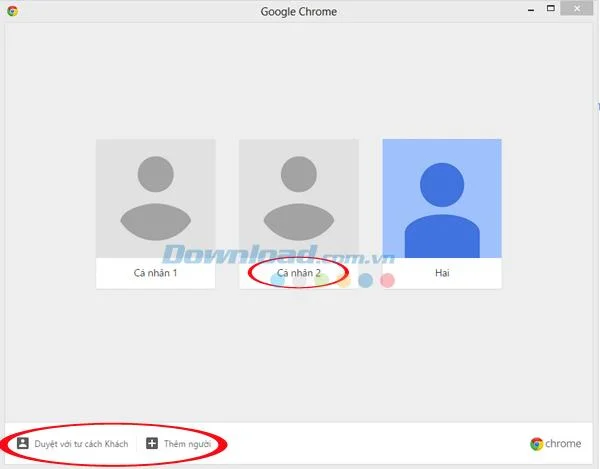The width and height of the screenshot is (600, 469).
Task: Click the guest person icon
Action: 23,443
